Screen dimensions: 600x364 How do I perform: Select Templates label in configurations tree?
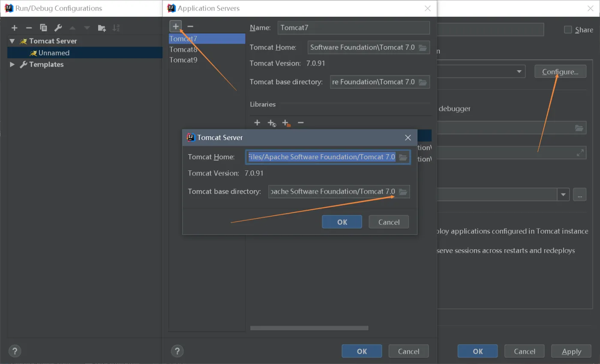click(46, 64)
